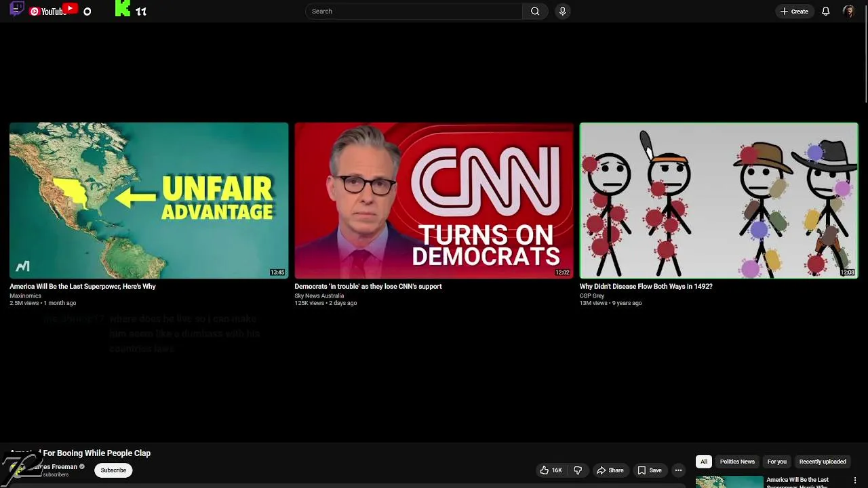Click the sidebar title 'America Will Be the Last'

pyautogui.click(x=797, y=480)
